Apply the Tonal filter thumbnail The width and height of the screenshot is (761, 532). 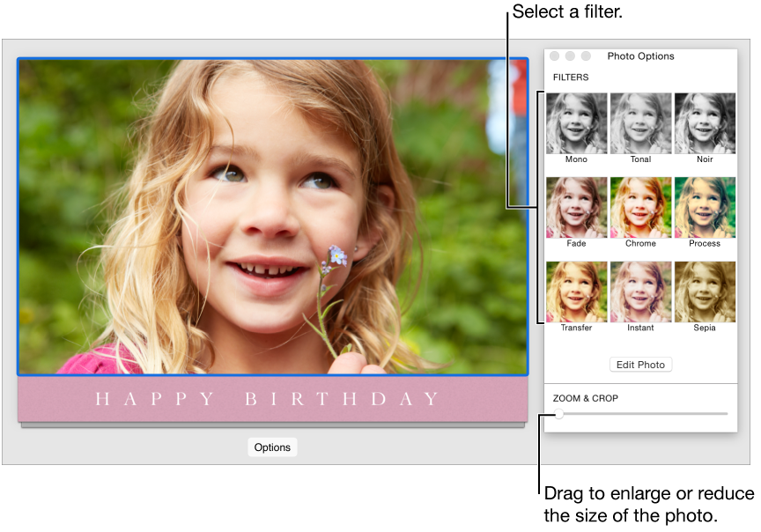(x=640, y=123)
